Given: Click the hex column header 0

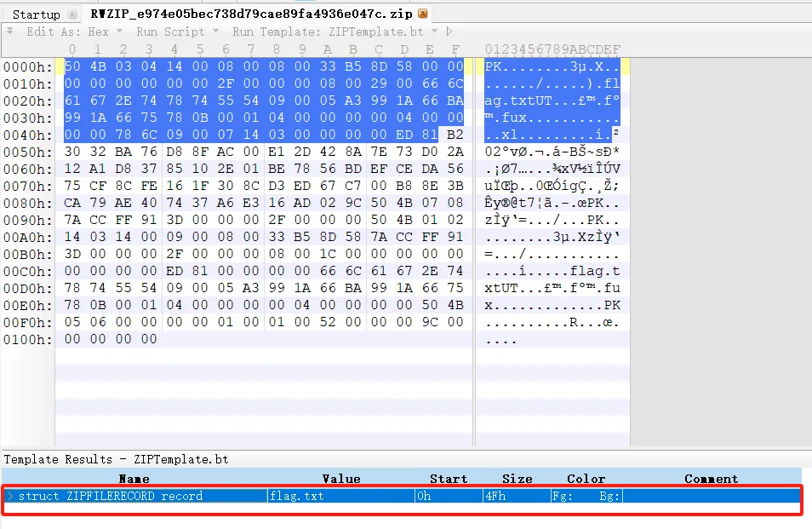Looking at the screenshot, I should 72,49.
